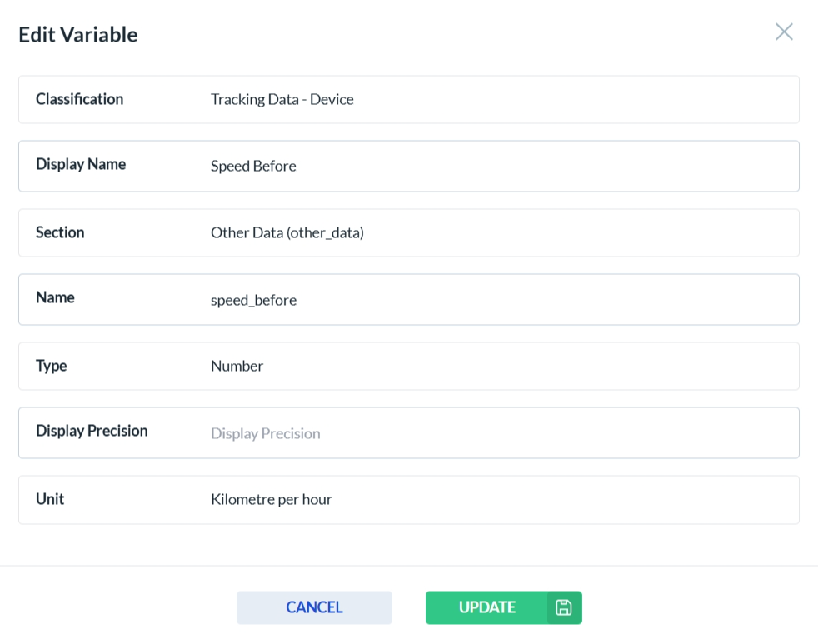The height and width of the screenshot is (644, 818).
Task: Click the Unit label
Action: 50,499
